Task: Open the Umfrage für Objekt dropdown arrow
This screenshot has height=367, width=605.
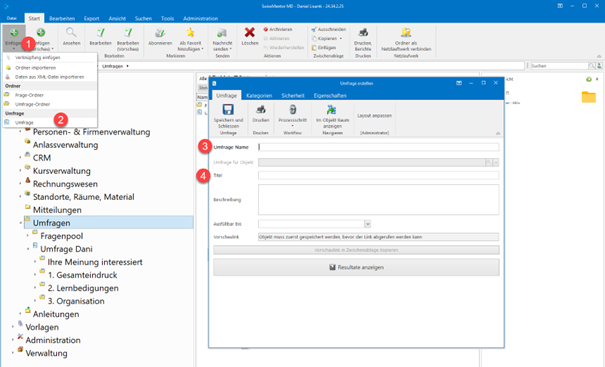Action: [x=496, y=162]
